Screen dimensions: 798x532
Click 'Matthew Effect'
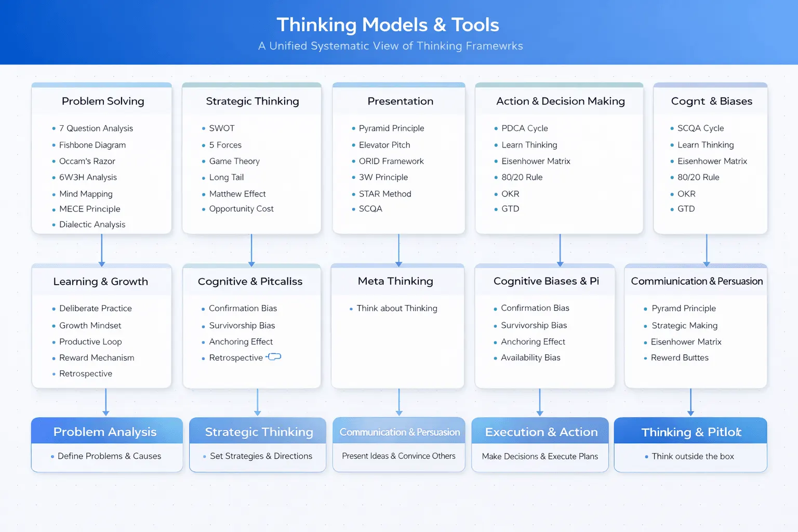[237, 194]
